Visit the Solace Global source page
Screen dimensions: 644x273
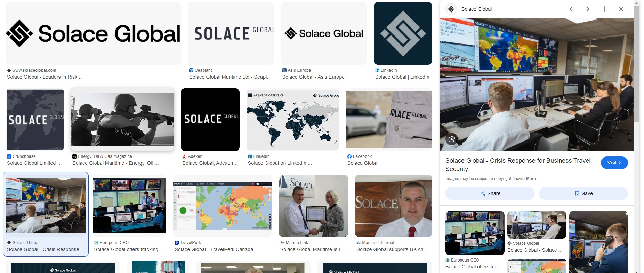(614, 163)
